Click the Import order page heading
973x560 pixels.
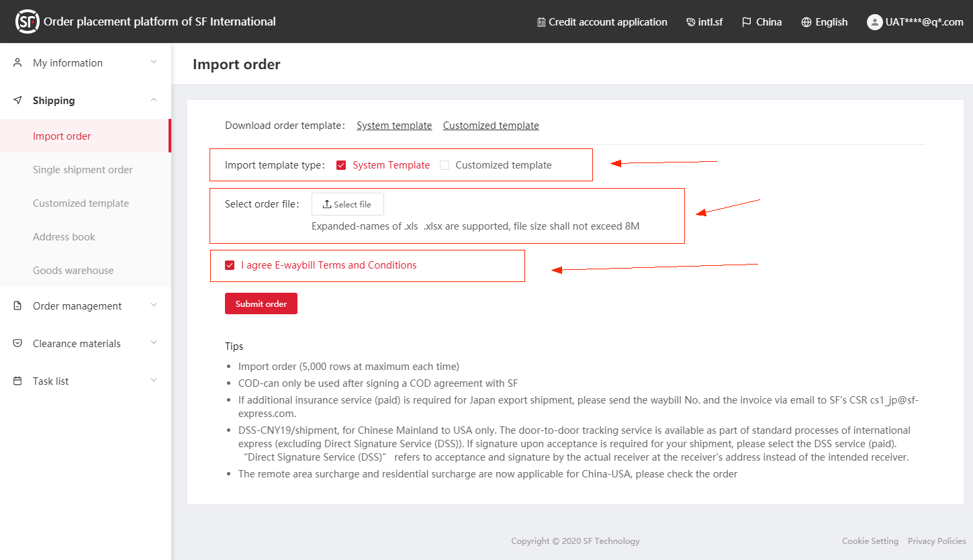tap(236, 64)
